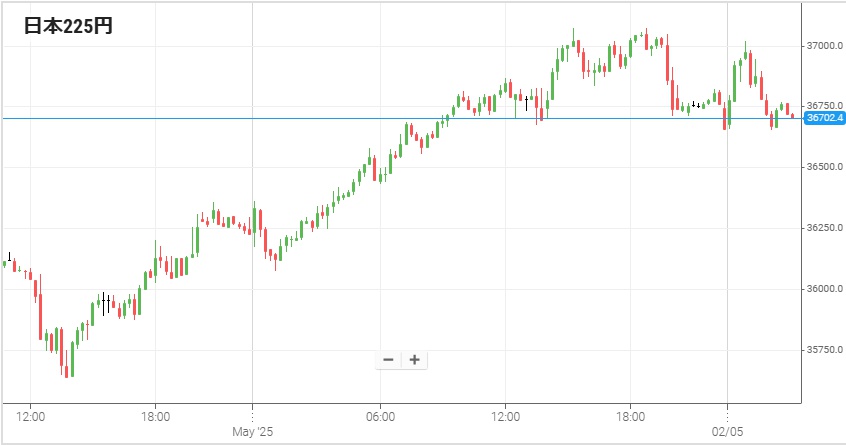Image resolution: width=846 pixels, height=445 pixels.
Task: Click the 06:00 time axis label
Action: (x=380, y=417)
